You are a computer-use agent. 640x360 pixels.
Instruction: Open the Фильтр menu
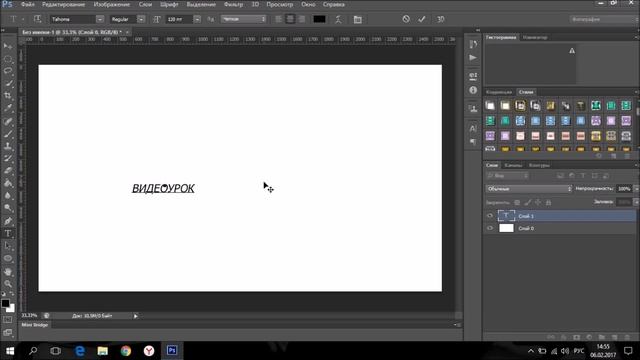click(x=233, y=4)
